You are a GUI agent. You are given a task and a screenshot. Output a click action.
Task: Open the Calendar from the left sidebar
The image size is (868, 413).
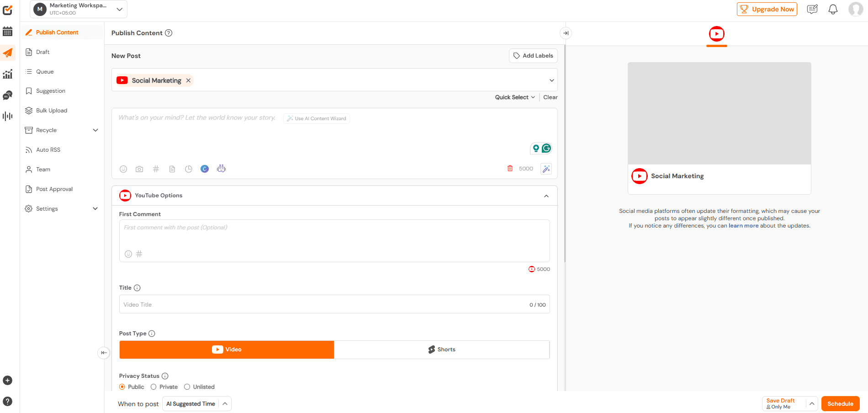tap(8, 31)
